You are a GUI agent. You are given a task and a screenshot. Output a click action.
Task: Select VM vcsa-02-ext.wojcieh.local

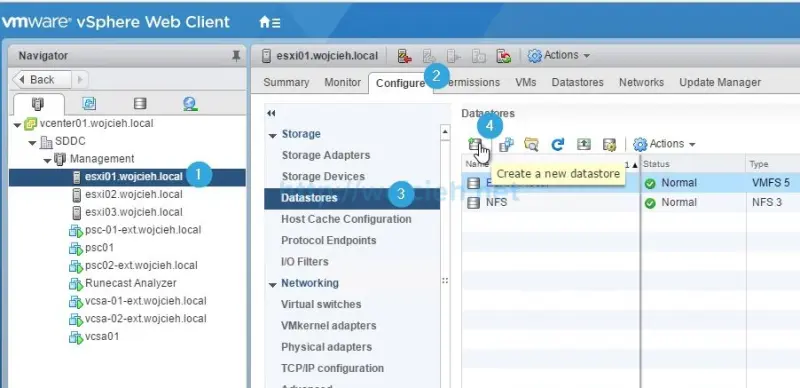click(x=145, y=319)
